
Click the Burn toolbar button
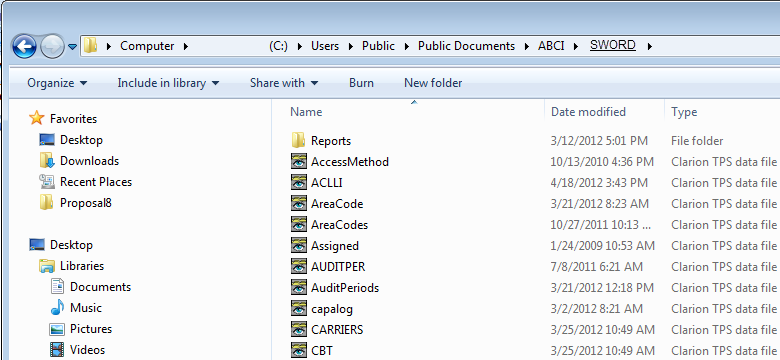tap(361, 83)
